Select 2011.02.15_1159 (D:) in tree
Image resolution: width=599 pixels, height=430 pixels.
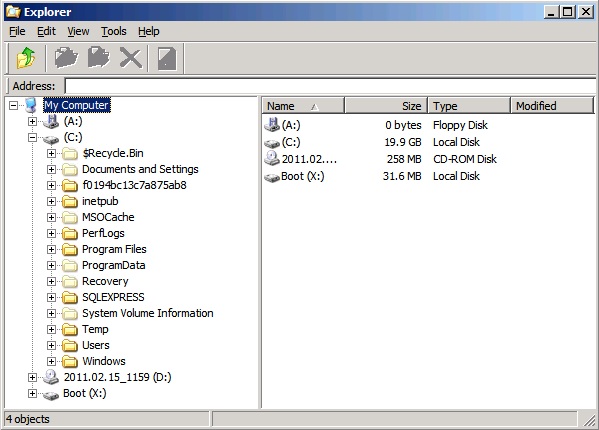(x=117, y=377)
